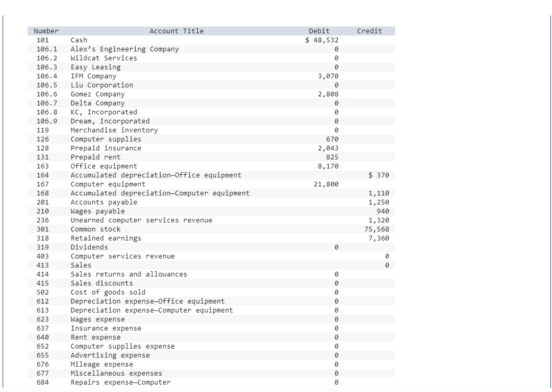The width and height of the screenshot is (552, 392).
Task: Select Computer supplies account title
Action: click(106, 139)
